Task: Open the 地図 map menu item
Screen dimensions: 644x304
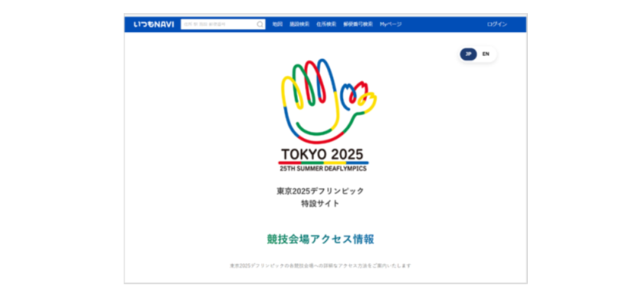Action: [x=278, y=24]
